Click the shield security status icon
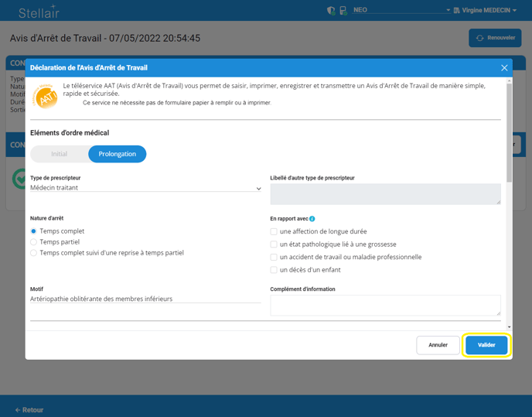This screenshot has height=417, width=532. [x=331, y=11]
